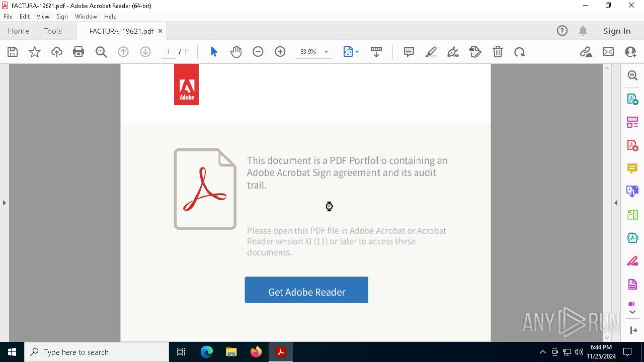The height and width of the screenshot is (362, 644).
Task: Go to the next page with the down arrow
Action: [145, 52]
